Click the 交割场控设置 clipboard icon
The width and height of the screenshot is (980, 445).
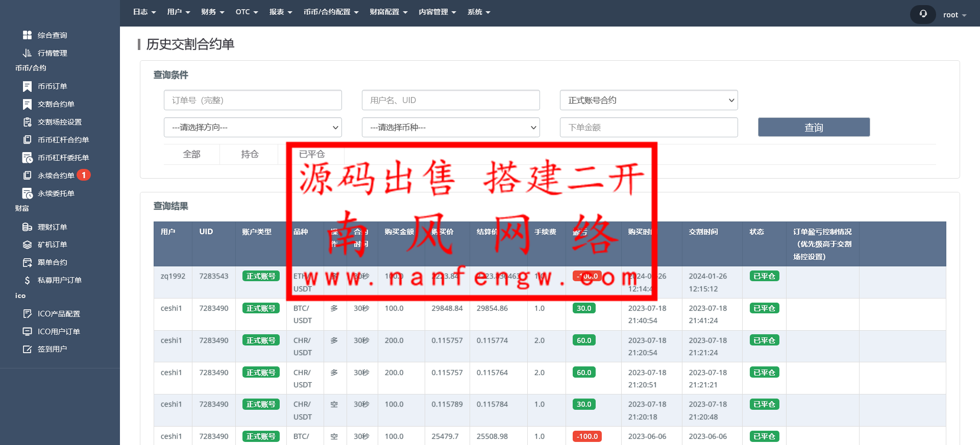pos(27,122)
